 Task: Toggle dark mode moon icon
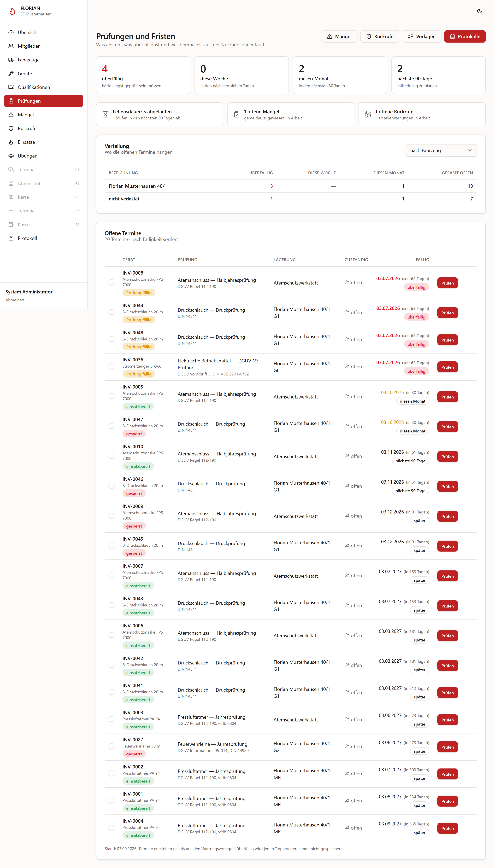[x=479, y=11]
